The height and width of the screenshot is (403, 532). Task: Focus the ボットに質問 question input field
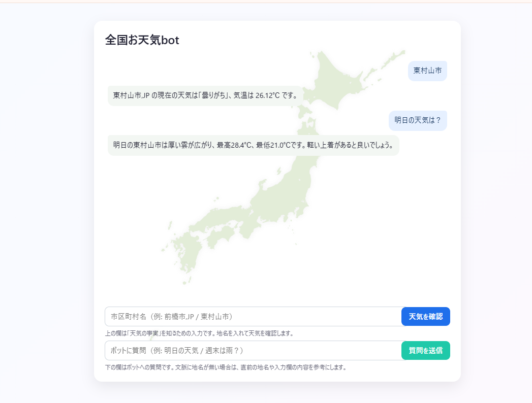coord(253,350)
